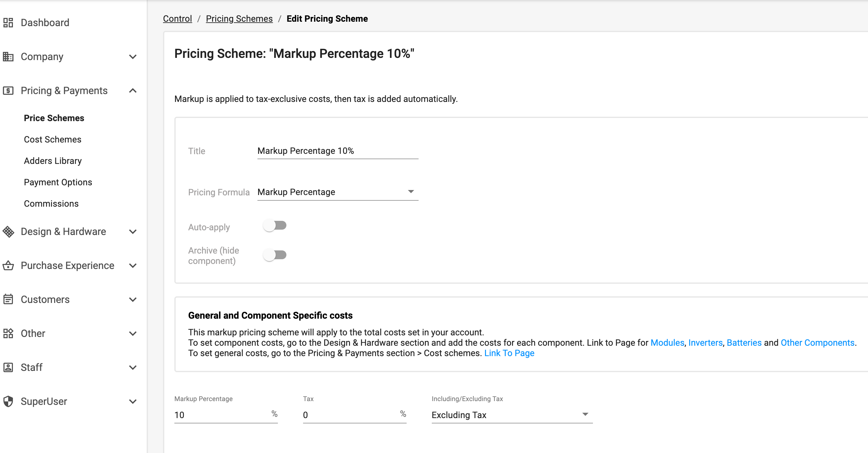Open Dashboard in the sidebar
The width and height of the screenshot is (868, 453).
coord(45,23)
